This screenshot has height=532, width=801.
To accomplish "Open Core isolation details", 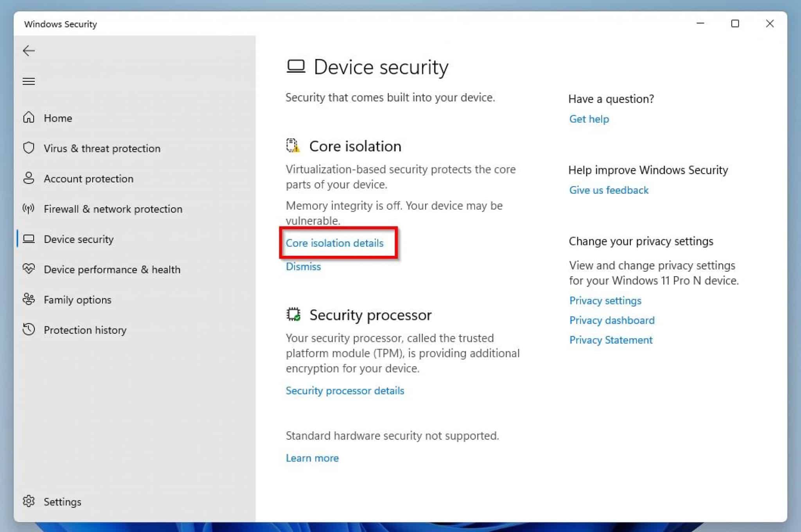I will click(334, 243).
